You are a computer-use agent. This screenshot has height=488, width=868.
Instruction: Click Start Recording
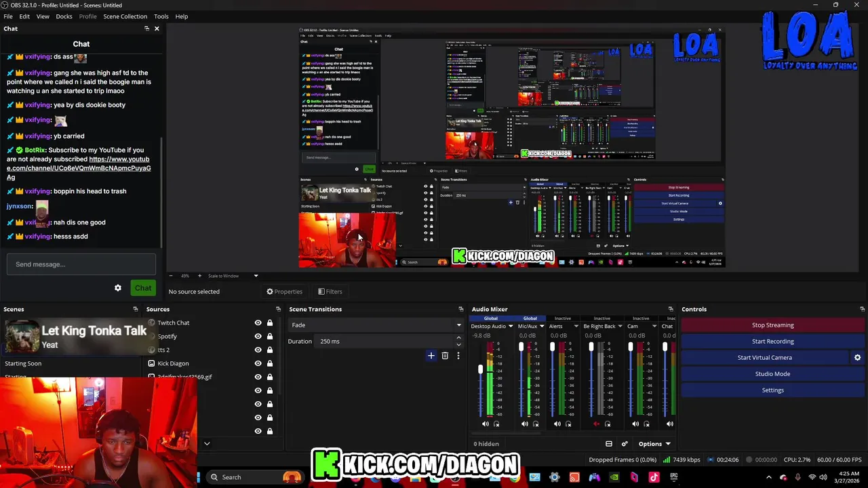772,341
